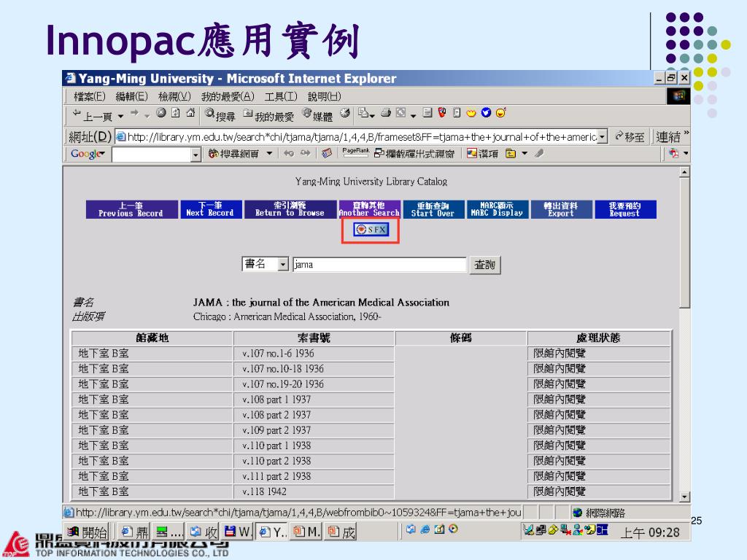The height and width of the screenshot is (560, 747).
Task: Switch to the M. taskbar item
Action: (306, 532)
